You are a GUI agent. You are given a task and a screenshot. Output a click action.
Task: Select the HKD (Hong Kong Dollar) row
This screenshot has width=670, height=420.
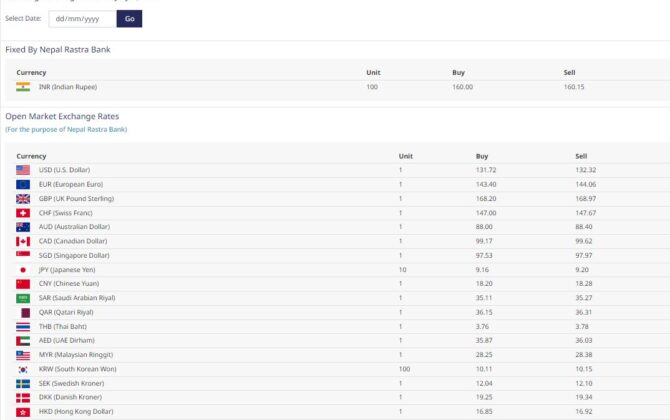point(75,411)
